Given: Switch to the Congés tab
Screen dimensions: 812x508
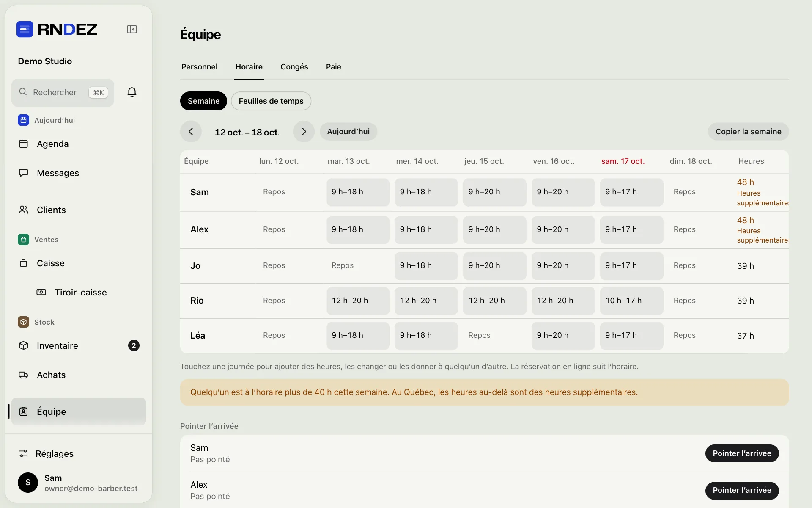Looking at the screenshot, I should 294,67.
